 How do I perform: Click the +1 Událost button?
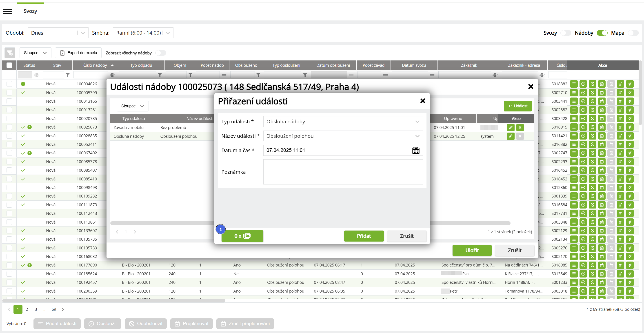[517, 106]
